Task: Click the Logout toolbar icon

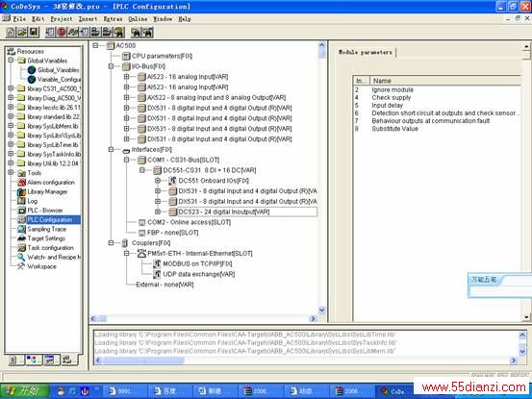Action: coord(107,32)
